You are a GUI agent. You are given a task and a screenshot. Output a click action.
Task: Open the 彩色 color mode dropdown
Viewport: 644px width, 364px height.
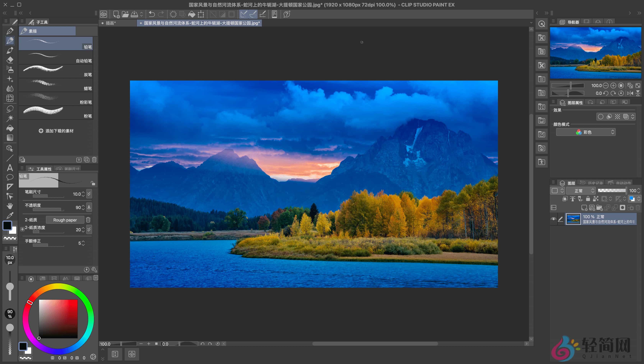(x=585, y=132)
